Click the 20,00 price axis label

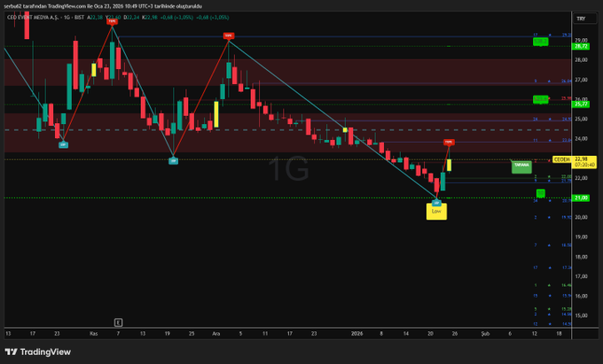pyautogui.click(x=581, y=217)
